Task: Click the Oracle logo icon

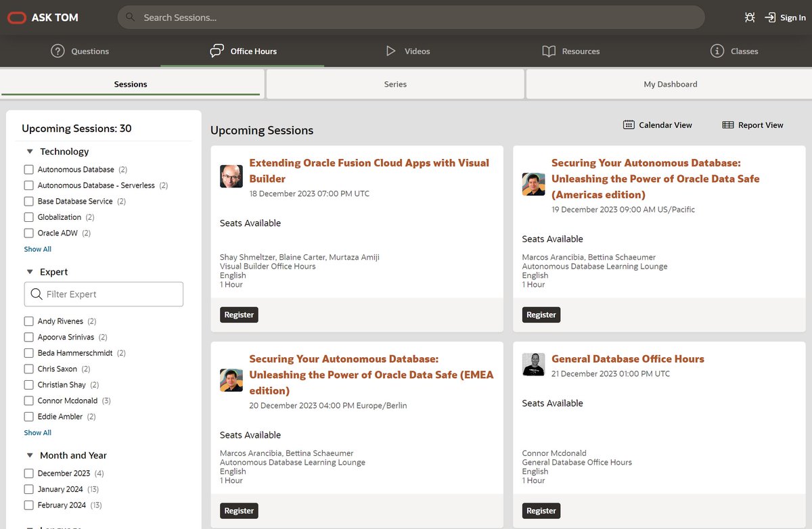Action: click(x=17, y=18)
